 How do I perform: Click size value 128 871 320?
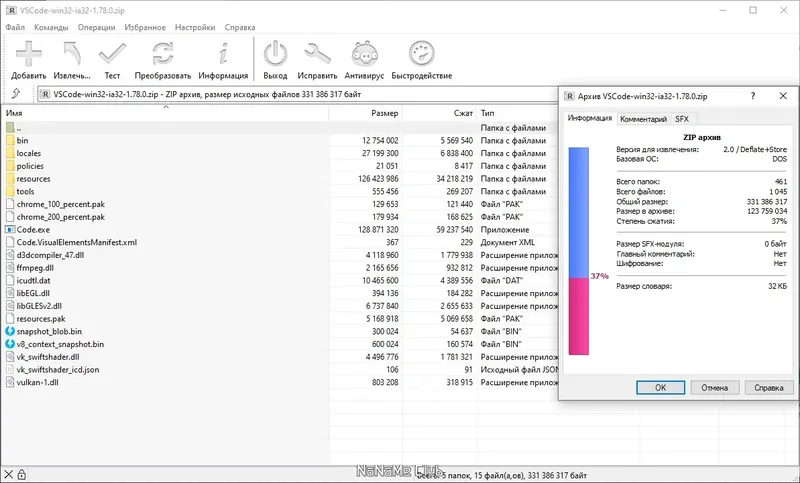tap(378, 230)
